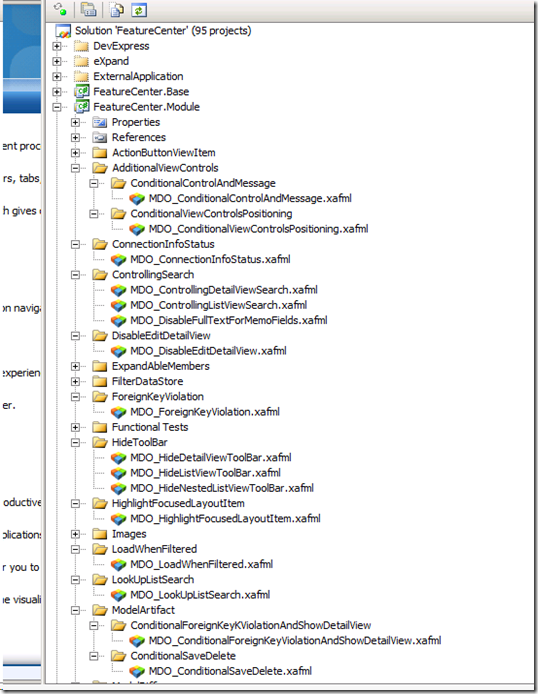The height and width of the screenshot is (694, 538).
Task: Click the MDO_ForeignKeyViolation.xafml file icon
Action: pos(118,413)
